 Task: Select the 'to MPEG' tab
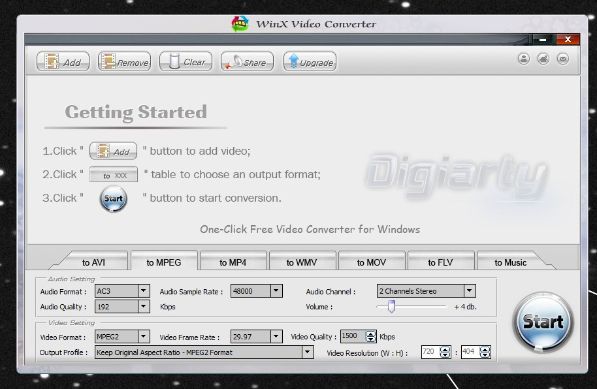click(x=164, y=262)
